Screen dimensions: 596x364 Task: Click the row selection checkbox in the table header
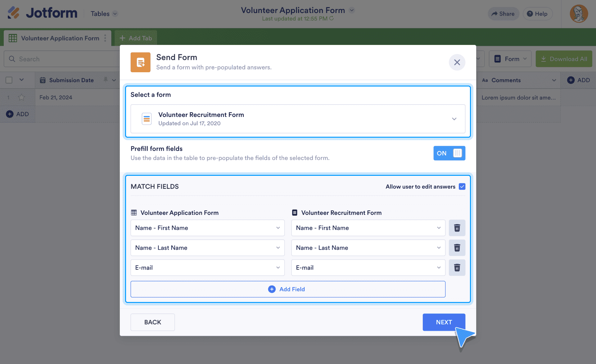click(x=9, y=80)
